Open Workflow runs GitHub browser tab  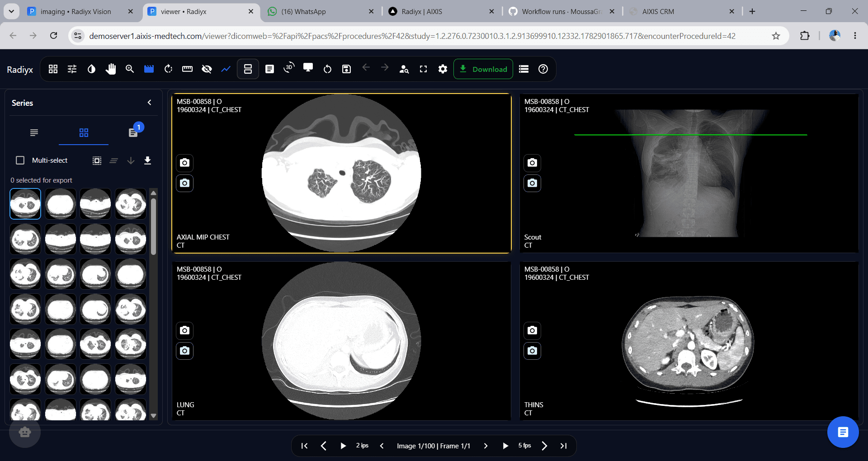[x=561, y=11]
